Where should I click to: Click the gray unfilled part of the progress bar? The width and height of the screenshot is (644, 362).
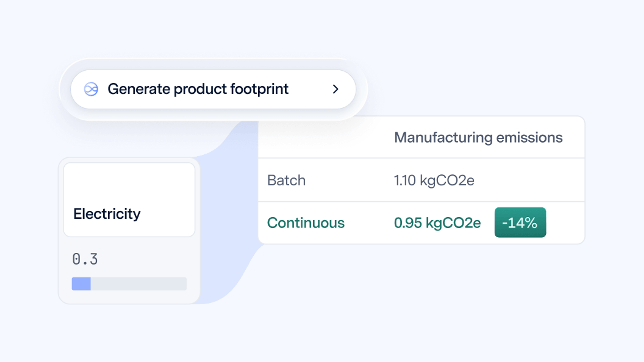[139, 284]
